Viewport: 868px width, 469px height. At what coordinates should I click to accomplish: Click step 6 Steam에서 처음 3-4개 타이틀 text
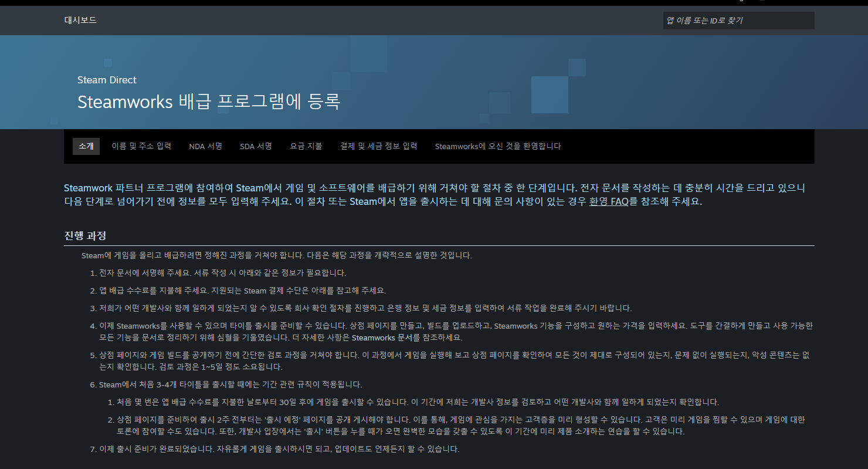pyautogui.click(x=230, y=384)
